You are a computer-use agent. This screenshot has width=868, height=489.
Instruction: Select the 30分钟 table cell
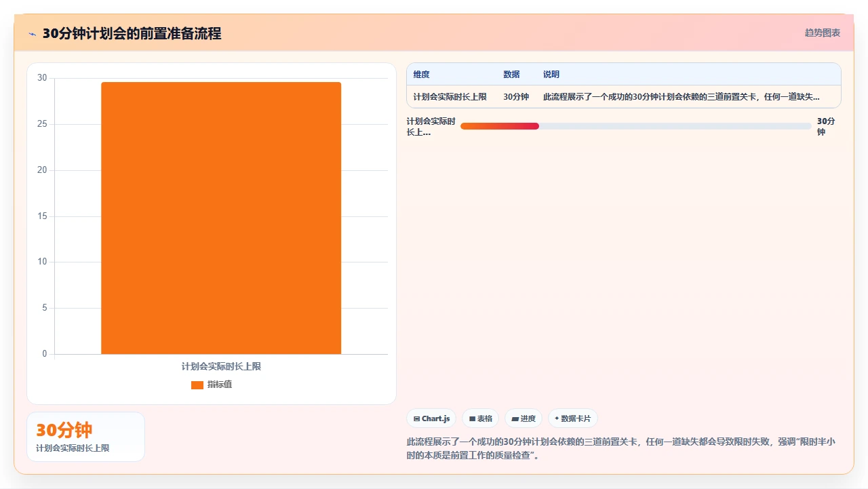coord(516,97)
